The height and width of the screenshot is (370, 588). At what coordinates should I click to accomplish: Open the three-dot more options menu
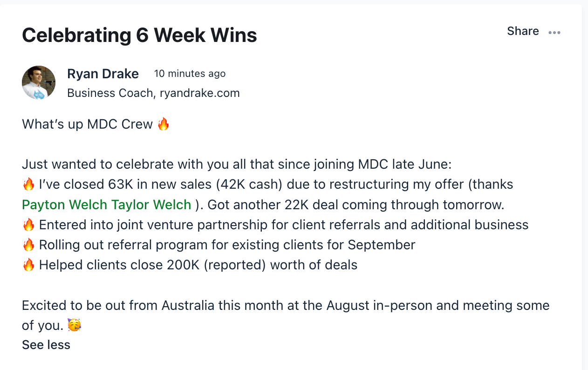click(x=554, y=32)
